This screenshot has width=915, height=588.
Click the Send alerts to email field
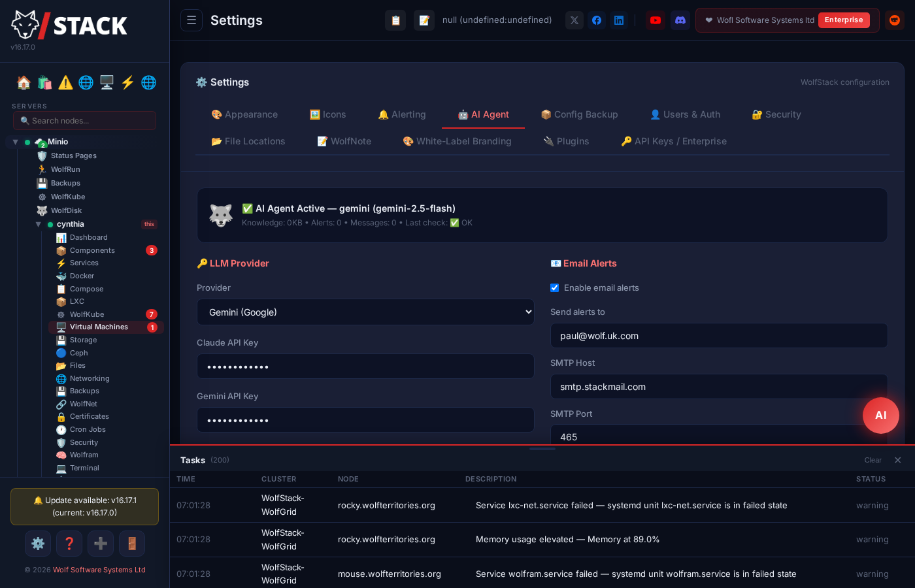pyautogui.click(x=719, y=336)
